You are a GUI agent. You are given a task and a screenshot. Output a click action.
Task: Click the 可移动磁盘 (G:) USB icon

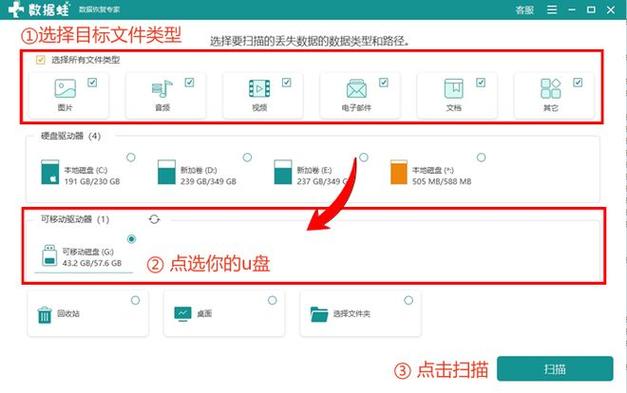[50, 255]
